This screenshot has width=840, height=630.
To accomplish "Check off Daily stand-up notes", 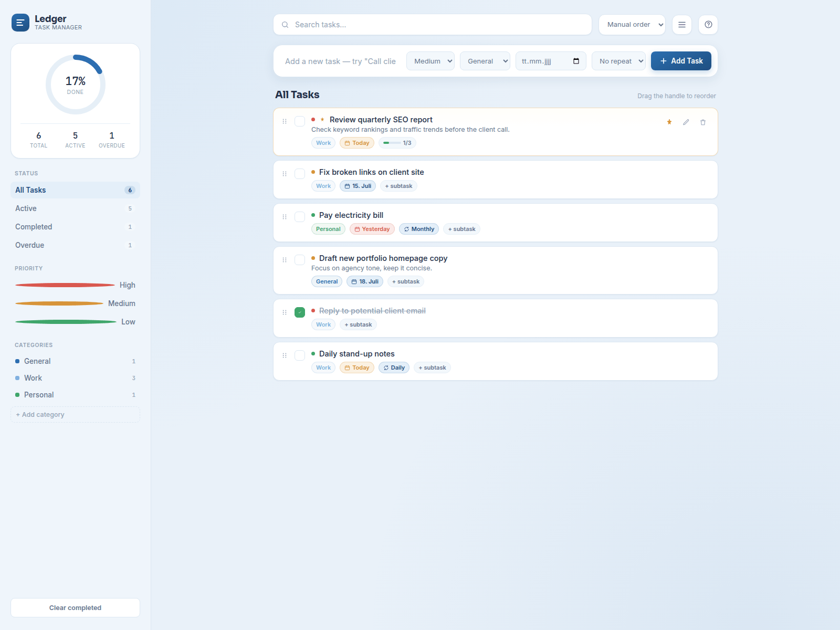I will pyautogui.click(x=300, y=355).
